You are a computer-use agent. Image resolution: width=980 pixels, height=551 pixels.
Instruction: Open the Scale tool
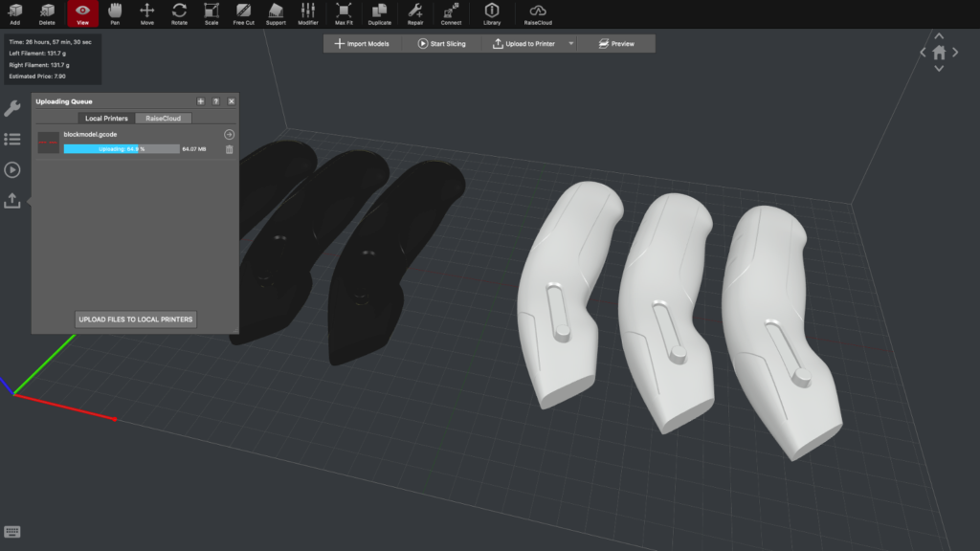212,14
